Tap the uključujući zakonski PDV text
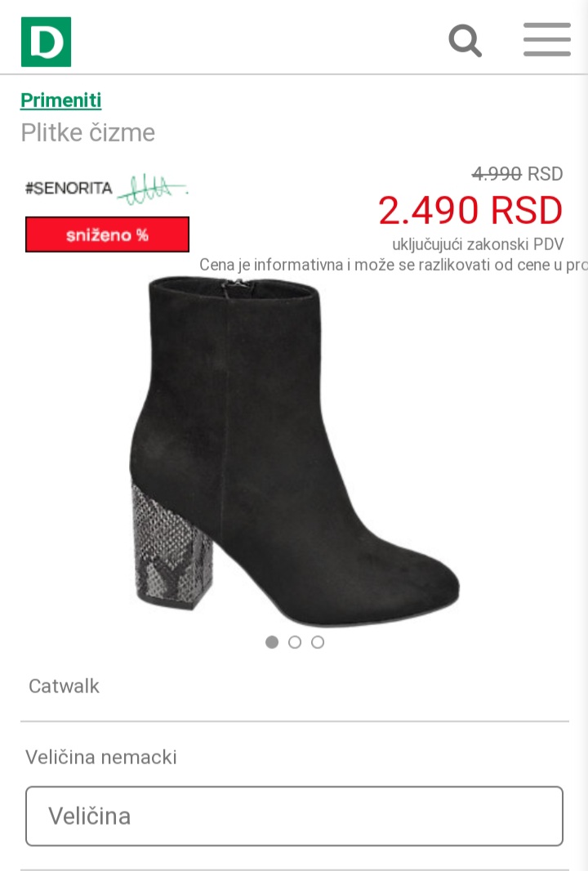 point(478,244)
